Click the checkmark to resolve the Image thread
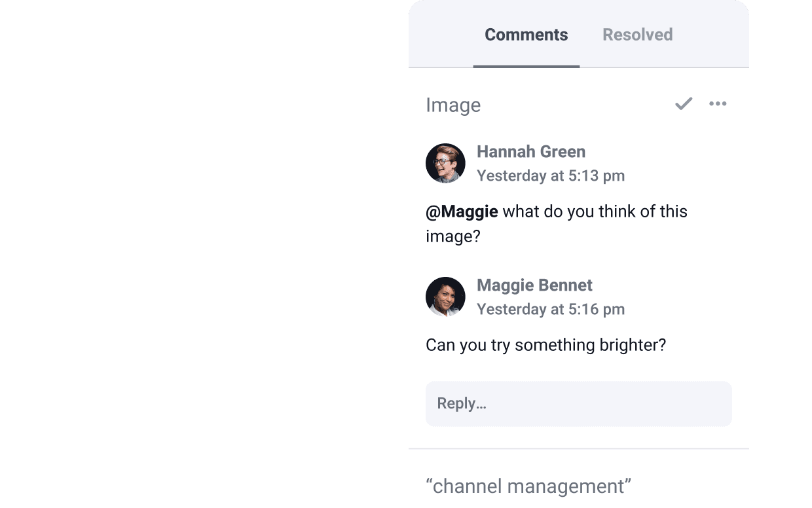The width and height of the screenshot is (812, 508). (684, 103)
